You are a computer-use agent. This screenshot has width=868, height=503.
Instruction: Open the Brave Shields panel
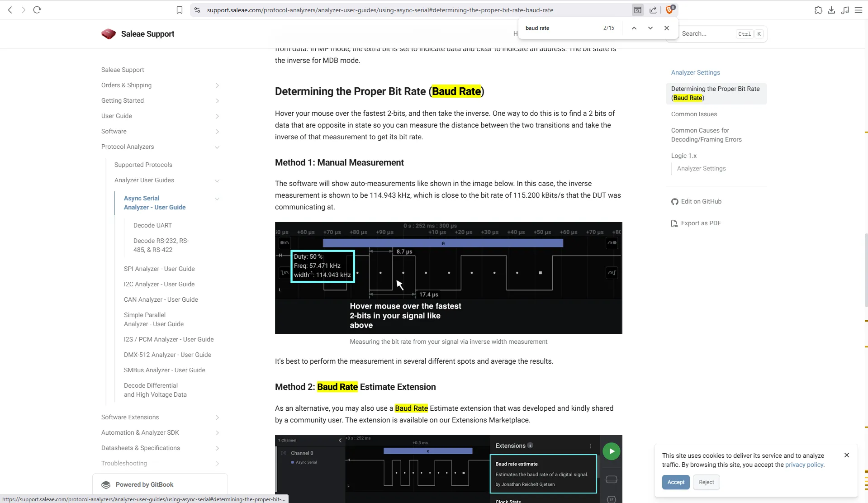(x=669, y=10)
